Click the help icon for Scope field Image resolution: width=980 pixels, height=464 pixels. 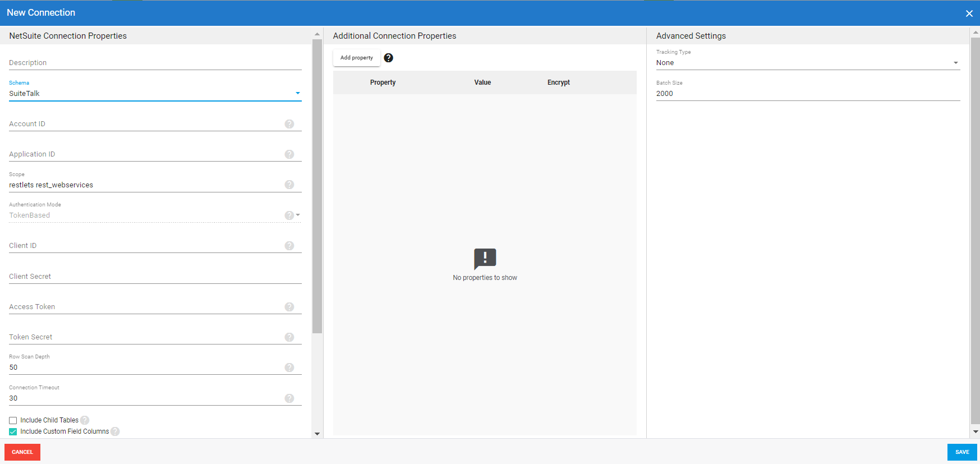(x=289, y=185)
